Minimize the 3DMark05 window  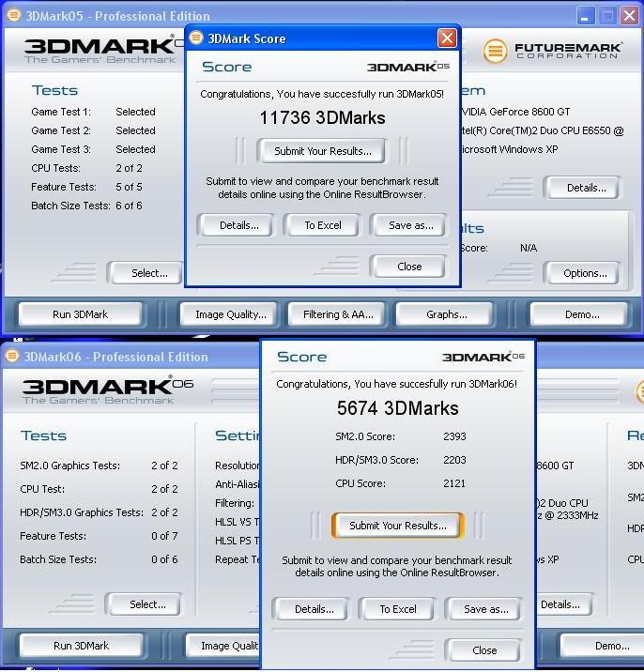click(585, 16)
